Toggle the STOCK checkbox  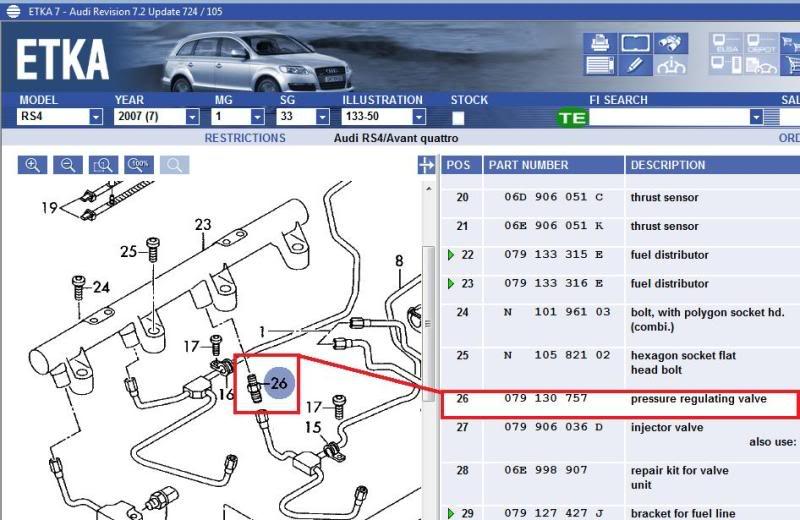pos(458,117)
